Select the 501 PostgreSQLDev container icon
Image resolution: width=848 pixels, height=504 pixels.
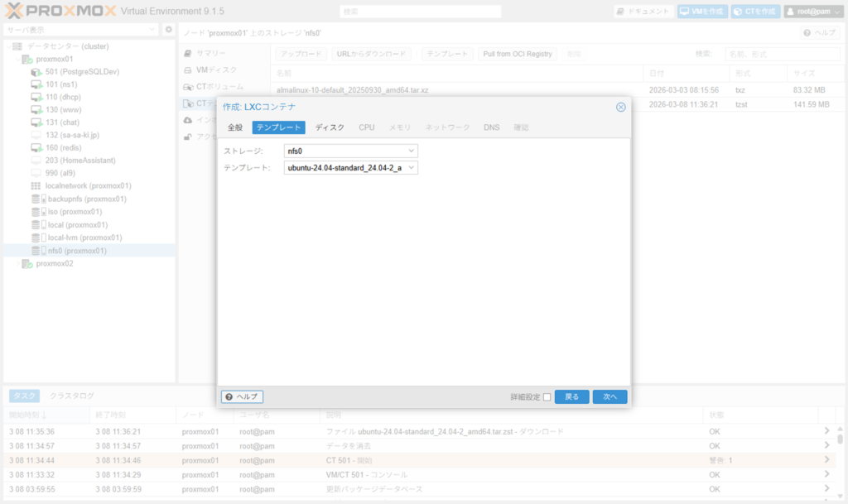36,72
